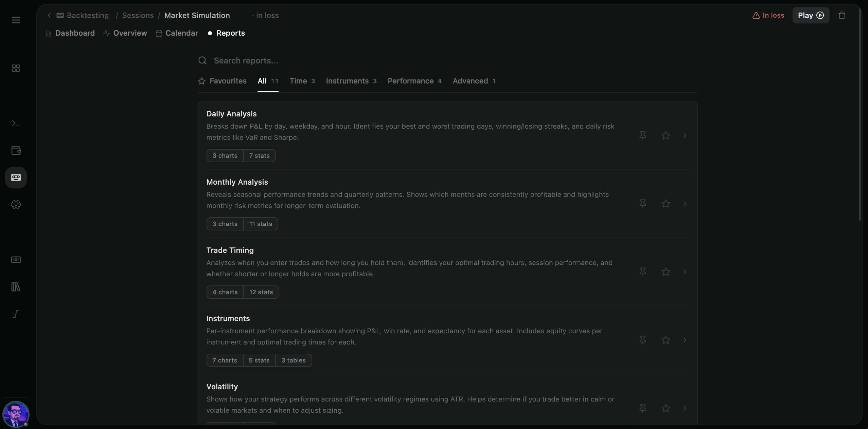Screen dimensions: 868x429
Task: Filter reports by Instruments category
Action: pos(351,81)
